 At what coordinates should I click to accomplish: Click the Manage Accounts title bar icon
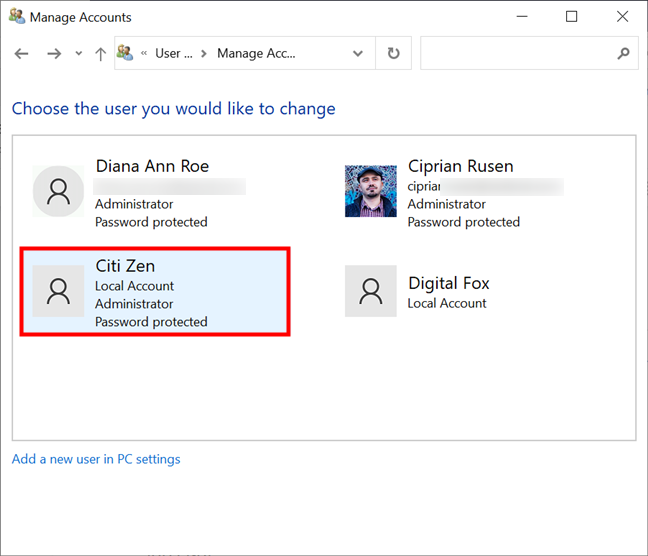(x=17, y=17)
